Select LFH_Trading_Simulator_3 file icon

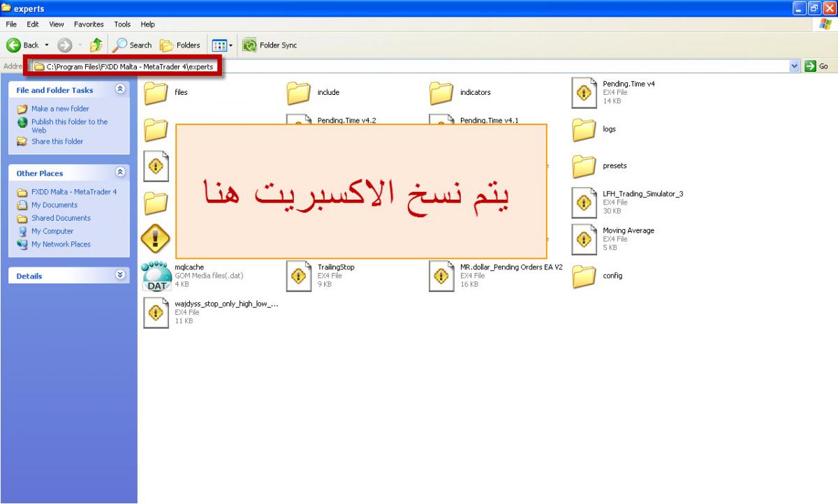584,202
